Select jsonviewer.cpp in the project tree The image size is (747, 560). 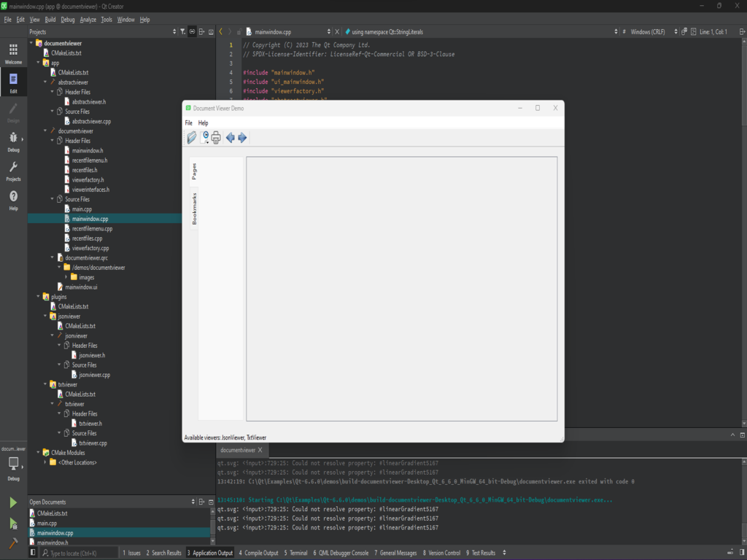[x=94, y=375]
